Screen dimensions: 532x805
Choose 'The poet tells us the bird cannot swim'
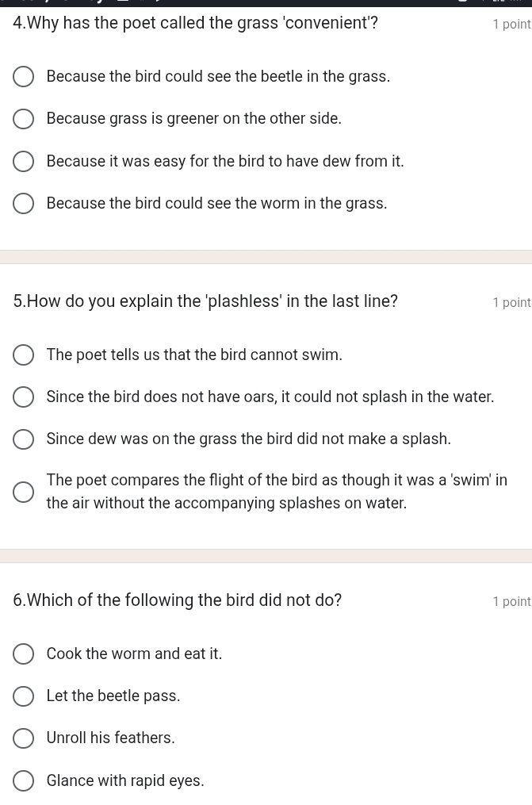click(x=24, y=355)
